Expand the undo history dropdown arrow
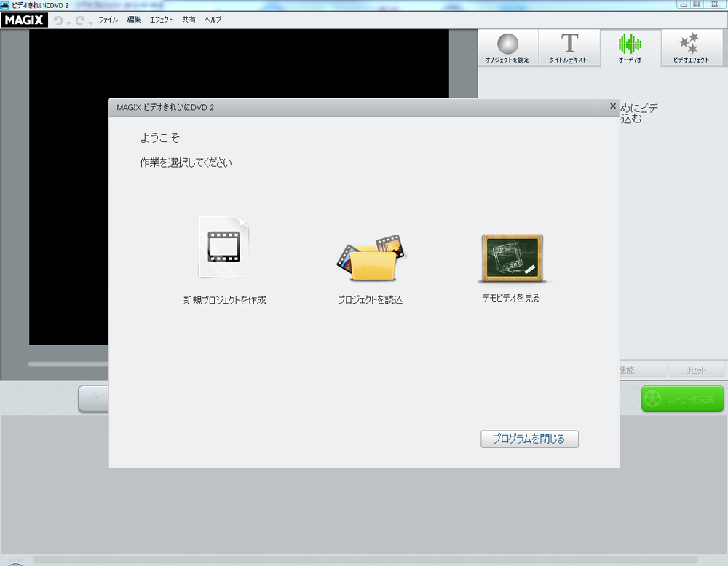 [x=68, y=23]
